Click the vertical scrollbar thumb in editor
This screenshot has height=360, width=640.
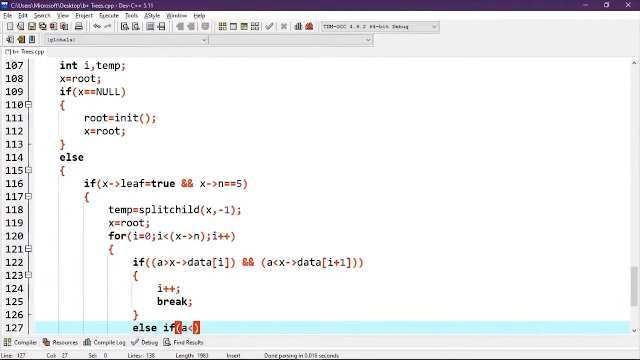634,286
